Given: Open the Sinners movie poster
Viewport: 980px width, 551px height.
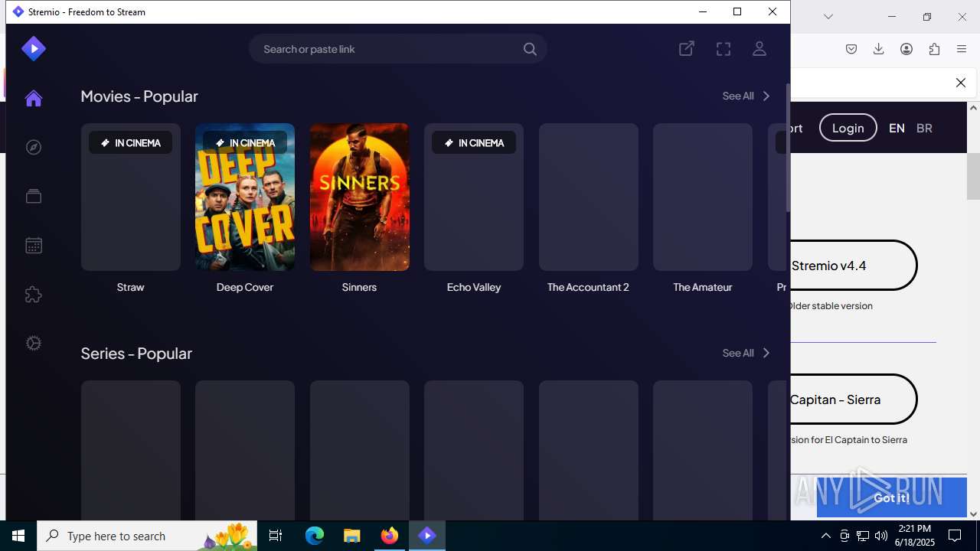Looking at the screenshot, I should click(360, 197).
